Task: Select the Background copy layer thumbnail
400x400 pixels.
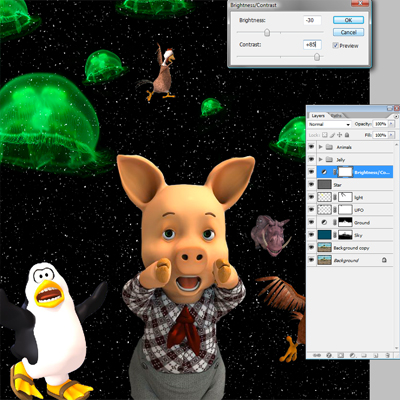Action: (324, 248)
